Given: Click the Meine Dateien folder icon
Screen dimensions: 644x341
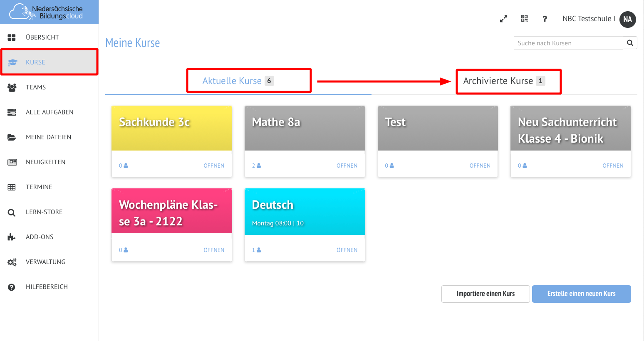Looking at the screenshot, I should tap(12, 137).
